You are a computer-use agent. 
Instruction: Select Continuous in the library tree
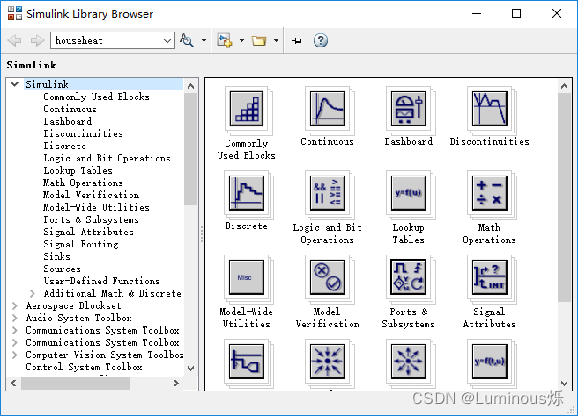point(70,109)
